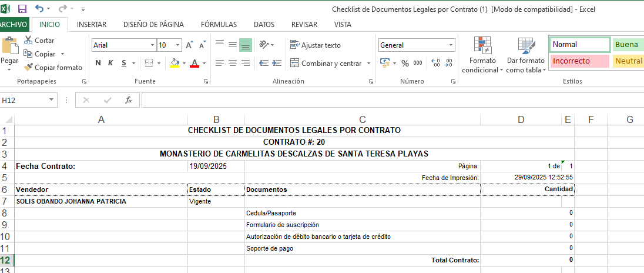The width and height of the screenshot is (644, 273).
Task: Open the DISEÑO DE PÁGINA tab
Action: [x=153, y=25]
